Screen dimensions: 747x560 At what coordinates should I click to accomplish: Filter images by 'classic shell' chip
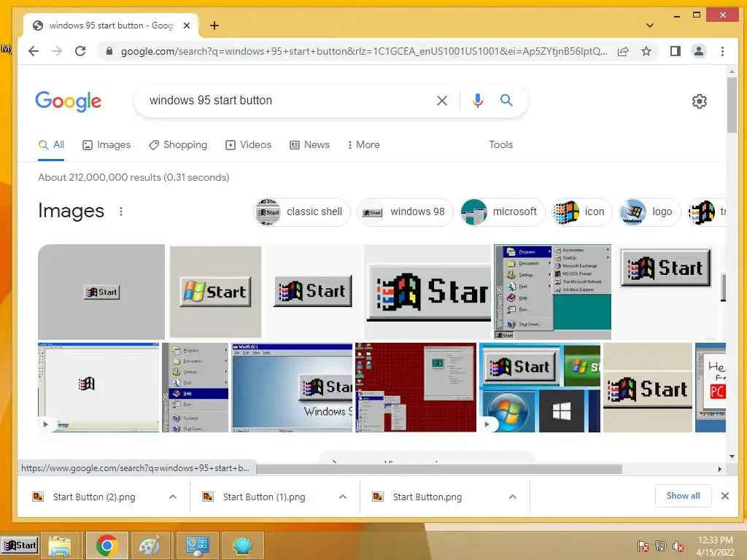301,212
